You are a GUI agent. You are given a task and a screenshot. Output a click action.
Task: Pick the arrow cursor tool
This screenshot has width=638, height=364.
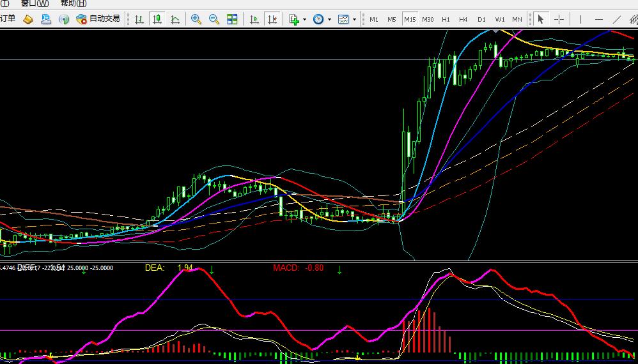(540, 19)
